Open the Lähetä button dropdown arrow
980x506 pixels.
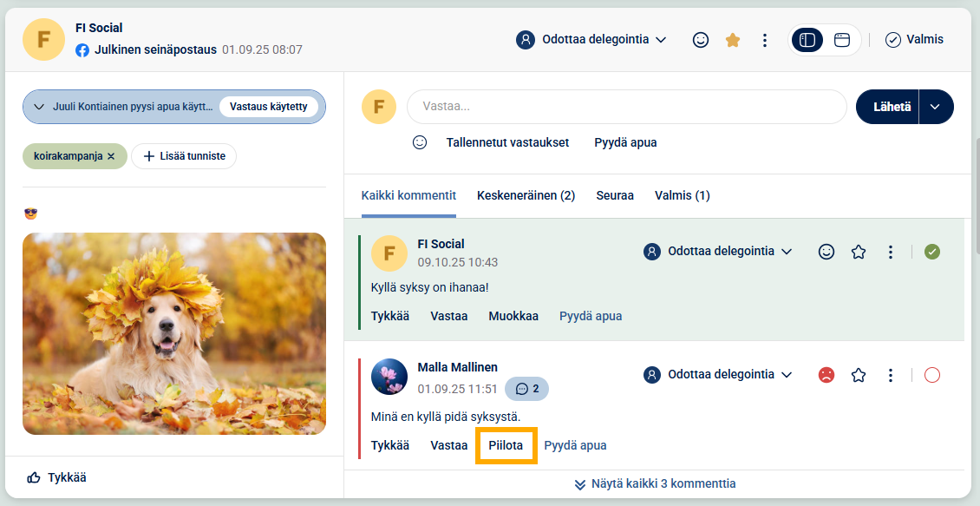coord(936,107)
